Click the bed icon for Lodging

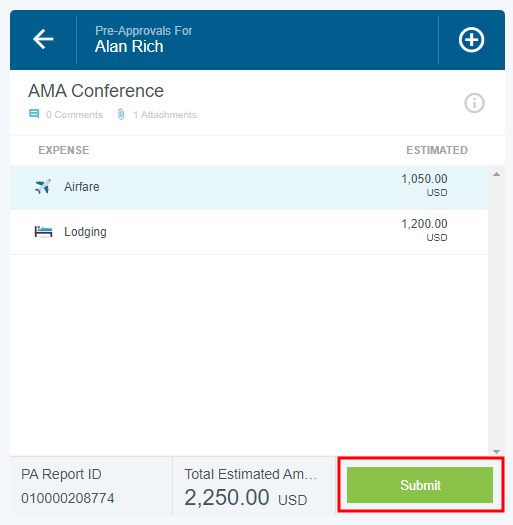(44, 232)
